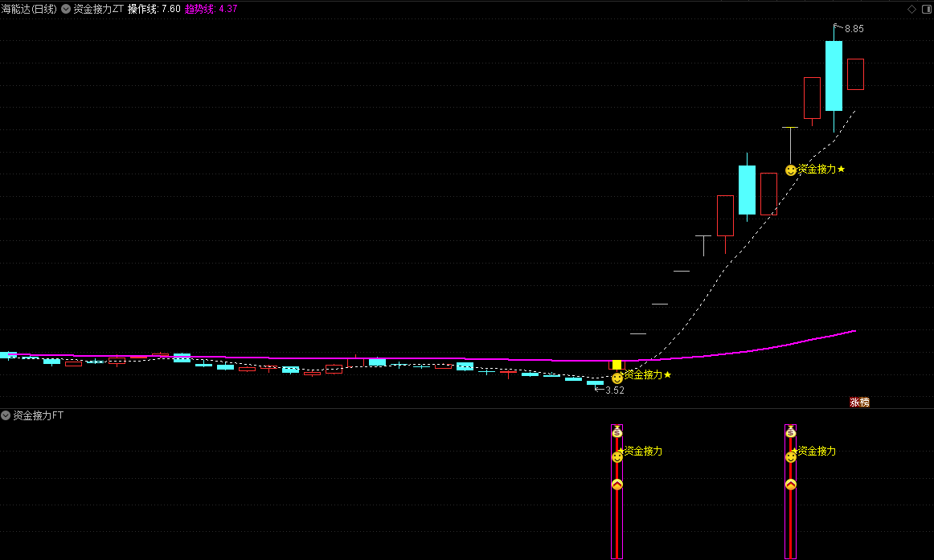
Task: Click 资金接力 label on second lower signal bar
Action: click(817, 451)
